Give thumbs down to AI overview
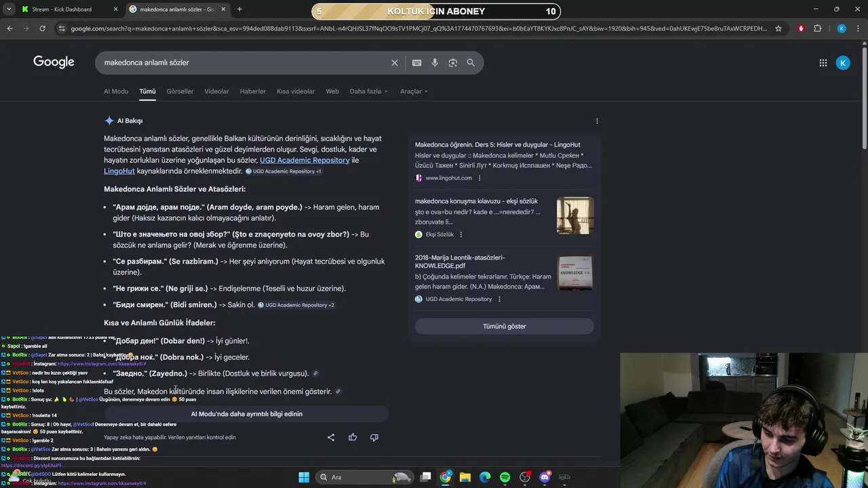Viewport: 868px width, 488px height. [x=374, y=437]
